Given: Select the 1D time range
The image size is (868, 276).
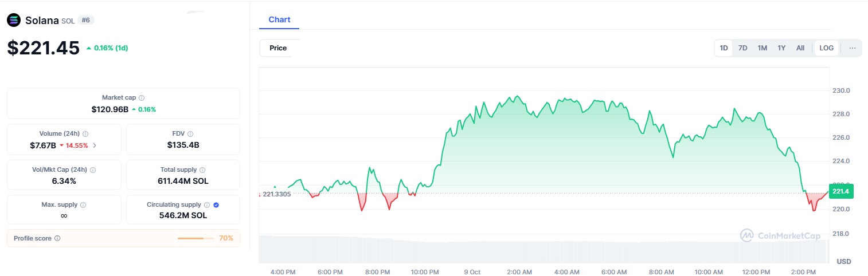Looking at the screenshot, I should click(724, 48).
